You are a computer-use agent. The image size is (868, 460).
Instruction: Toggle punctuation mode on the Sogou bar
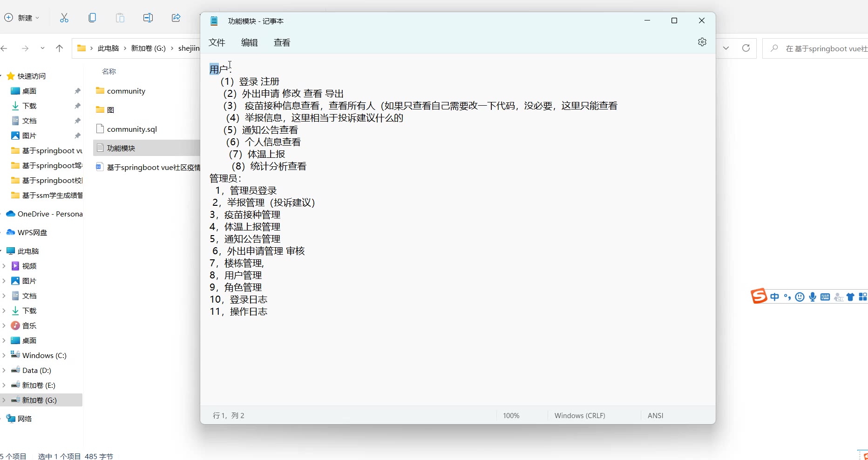pos(787,297)
